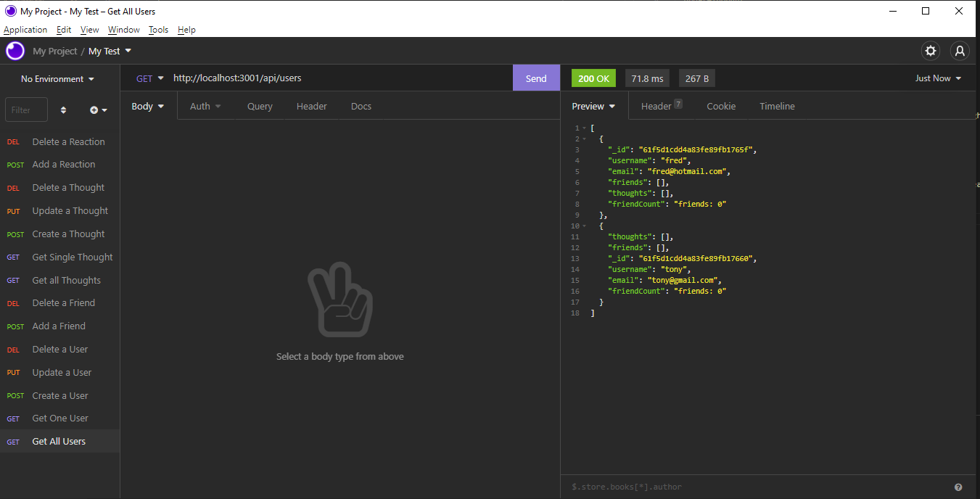Click the 200 OK status badge
Image resolution: width=980 pixels, height=499 pixels.
594,78
